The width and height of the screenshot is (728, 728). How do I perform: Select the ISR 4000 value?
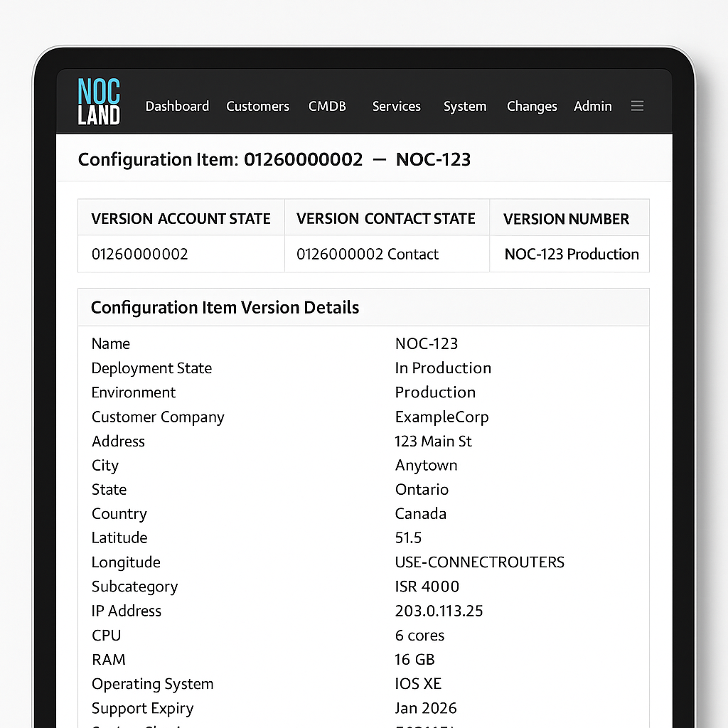click(427, 587)
